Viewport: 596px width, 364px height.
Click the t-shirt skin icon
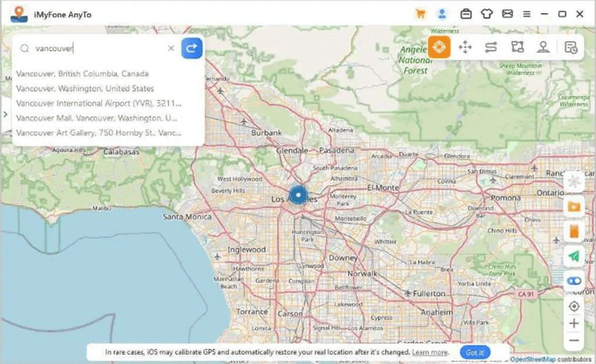[486, 14]
